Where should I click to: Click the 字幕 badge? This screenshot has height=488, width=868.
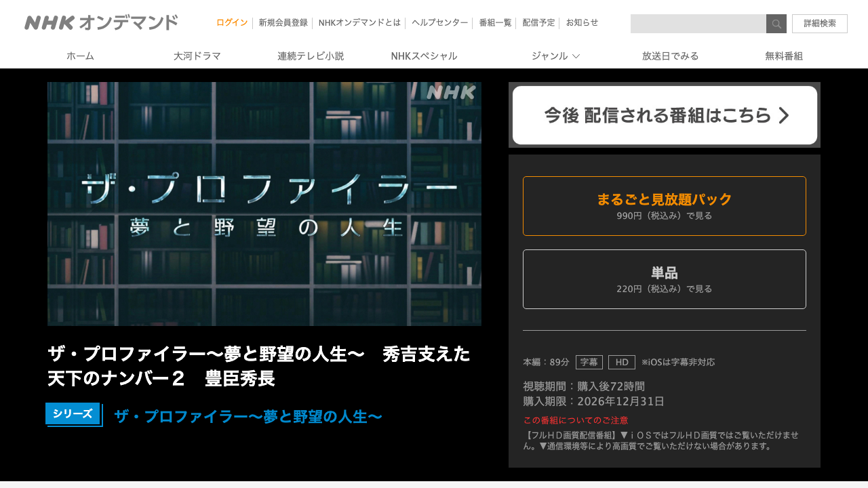point(589,362)
